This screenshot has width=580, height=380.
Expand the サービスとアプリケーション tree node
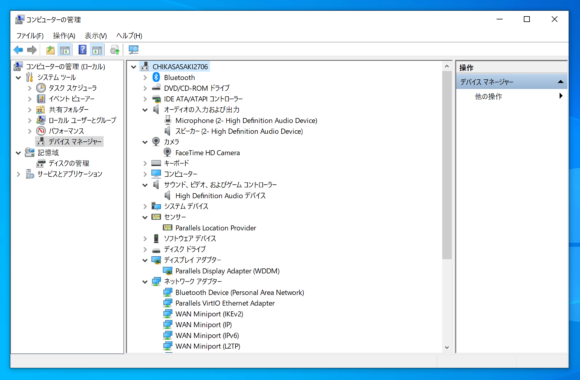coord(18,174)
